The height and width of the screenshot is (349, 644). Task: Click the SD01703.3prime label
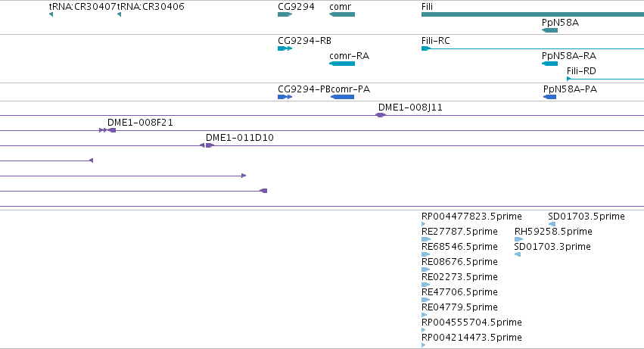coord(552,247)
